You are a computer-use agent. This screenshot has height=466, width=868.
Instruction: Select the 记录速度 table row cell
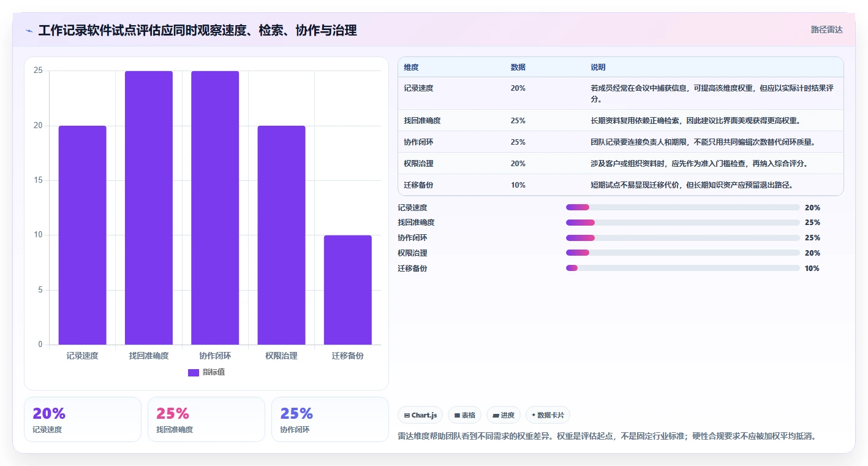click(418, 88)
